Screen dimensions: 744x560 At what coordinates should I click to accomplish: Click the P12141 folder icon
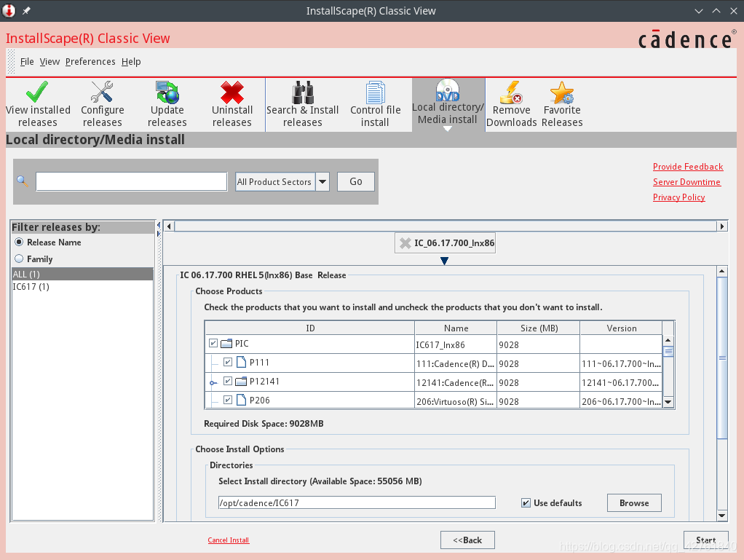[x=241, y=381]
